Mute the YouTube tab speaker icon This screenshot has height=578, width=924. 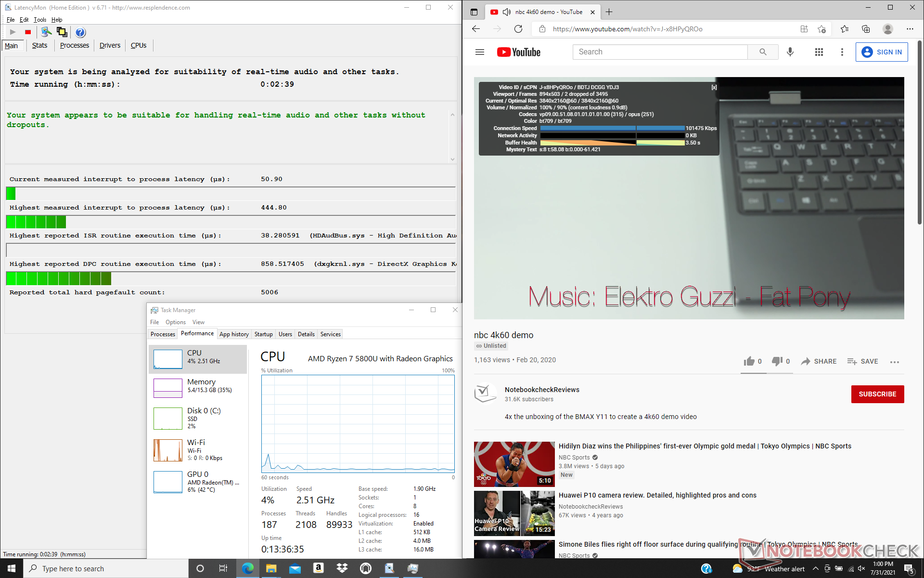coord(506,12)
